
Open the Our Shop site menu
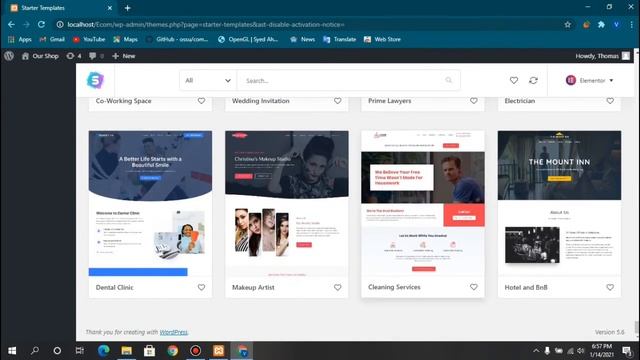[x=40, y=56]
